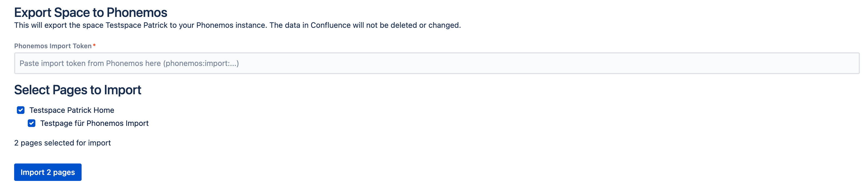Click the words This will export in description
Viewport: 868px width, 188px height.
pyautogui.click(x=41, y=25)
